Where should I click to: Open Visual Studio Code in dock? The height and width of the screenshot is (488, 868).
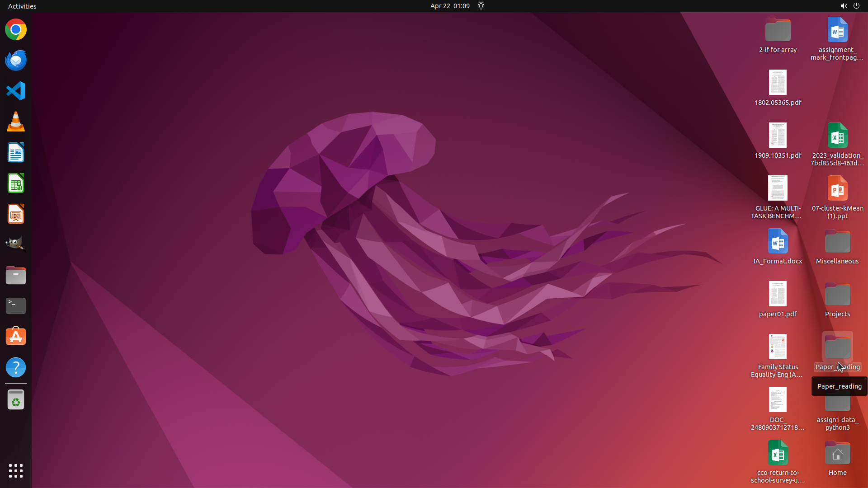[16, 91]
